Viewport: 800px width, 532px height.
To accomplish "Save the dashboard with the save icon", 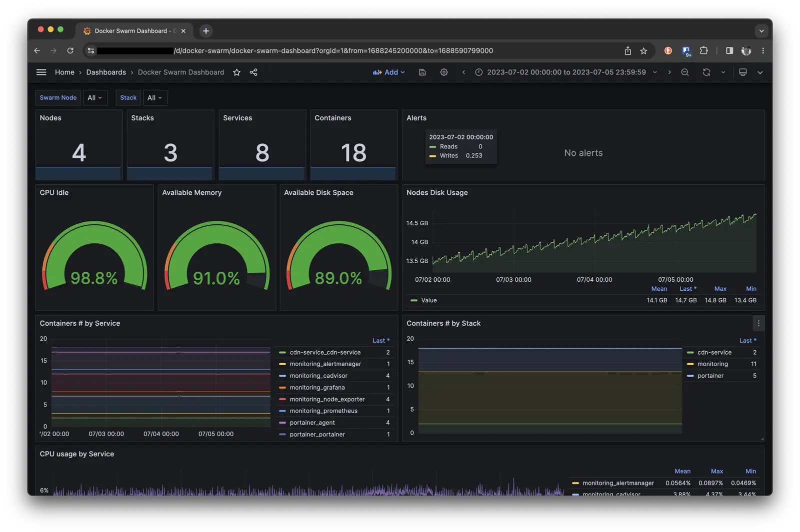I will tap(422, 72).
